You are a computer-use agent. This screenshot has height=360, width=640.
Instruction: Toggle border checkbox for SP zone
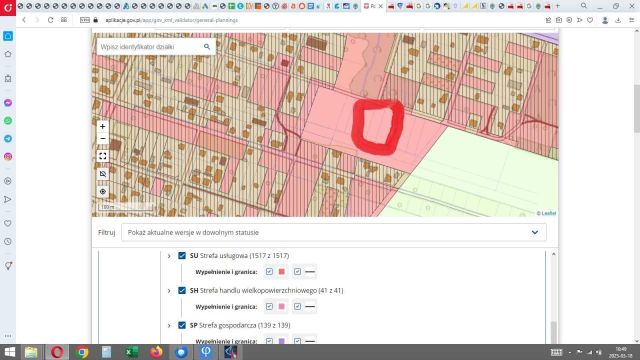tap(298, 340)
